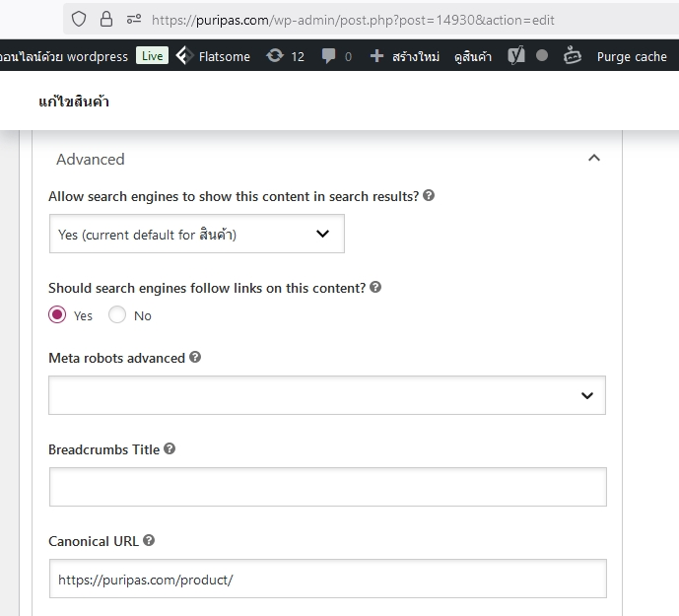The width and height of the screenshot is (679, 616).
Task: Click the padlock site security icon
Action: 106,19
